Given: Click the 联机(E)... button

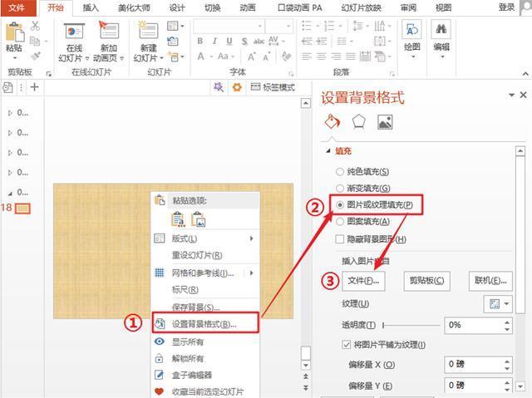Looking at the screenshot, I should [x=490, y=281].
